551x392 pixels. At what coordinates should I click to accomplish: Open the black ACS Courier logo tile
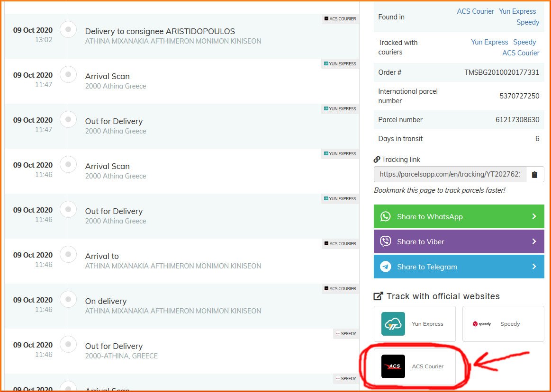(393, 366)
